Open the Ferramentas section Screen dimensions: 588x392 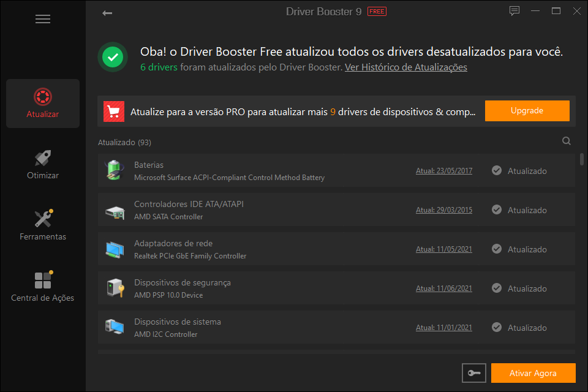(43, 226)
